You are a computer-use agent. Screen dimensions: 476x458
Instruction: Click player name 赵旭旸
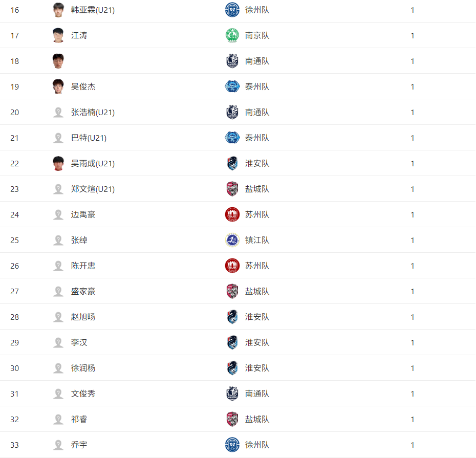click(x=83, y=317)
